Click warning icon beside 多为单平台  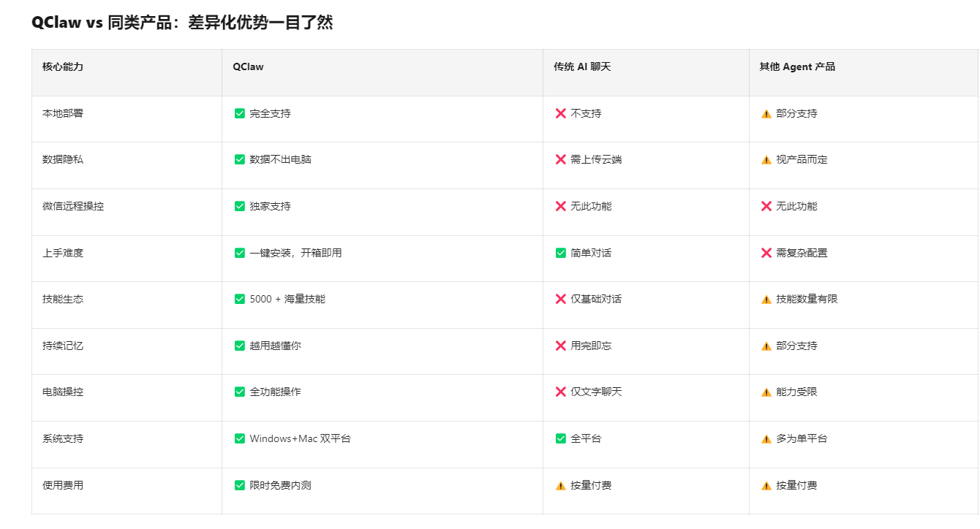pos(766,439)
